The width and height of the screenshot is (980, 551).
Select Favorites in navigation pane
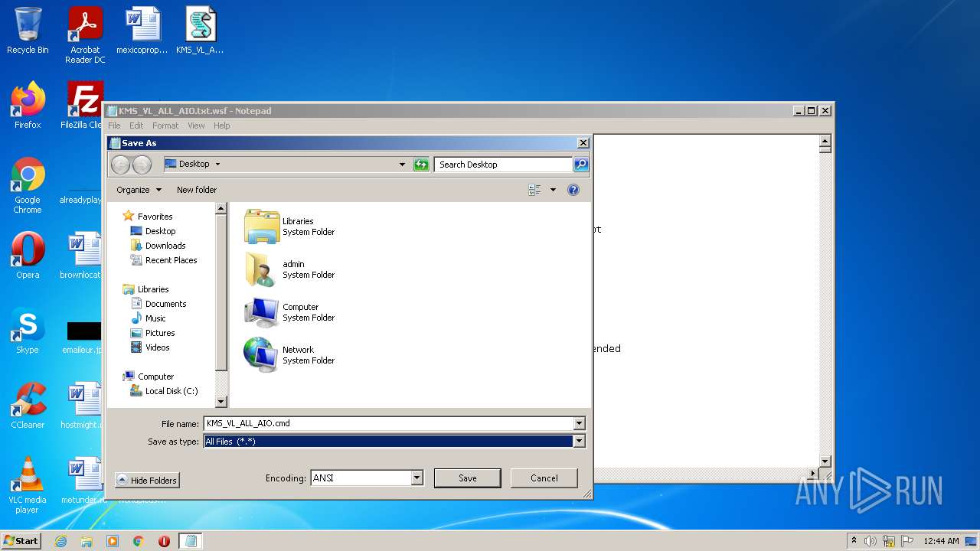[148, 217]
